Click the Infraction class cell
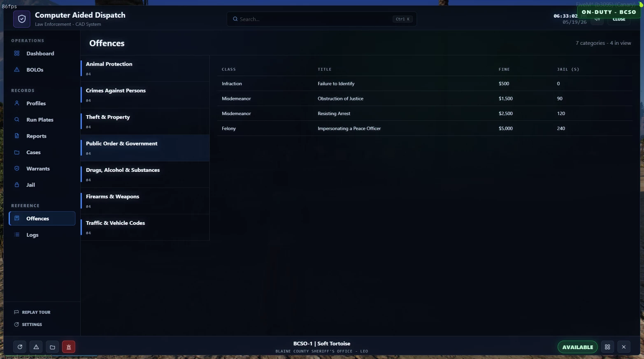This screenshot has width=644, height=359. 232,83
